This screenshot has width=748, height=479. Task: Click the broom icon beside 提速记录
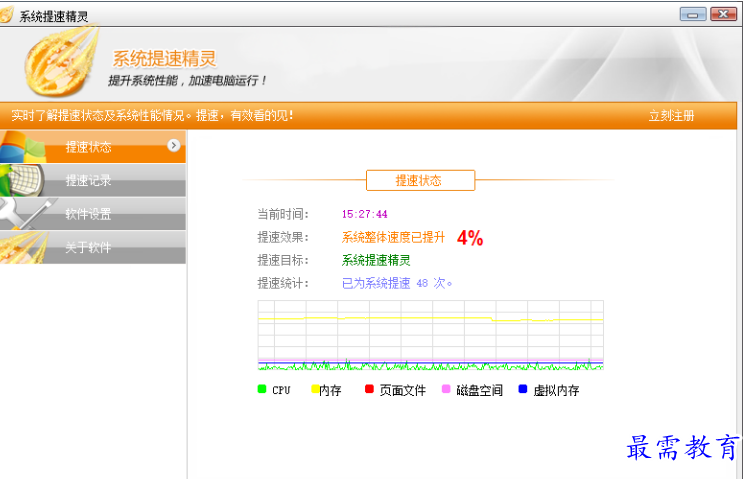click(22, 181)
